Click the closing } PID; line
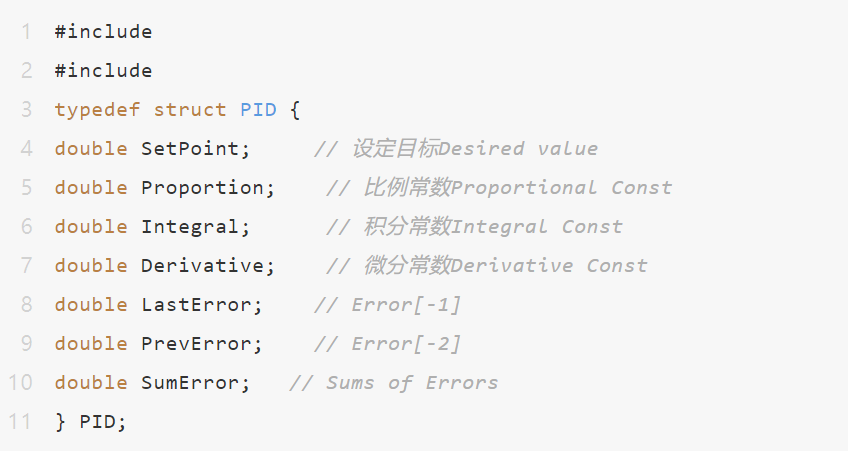This screenshot has width=848, height=451. (91, 422)
